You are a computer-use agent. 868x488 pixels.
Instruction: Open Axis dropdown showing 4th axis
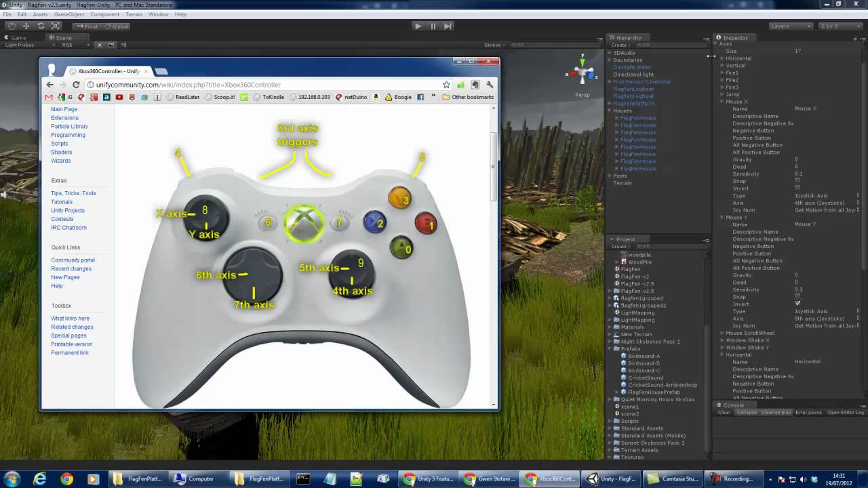(x=828, y=203)
